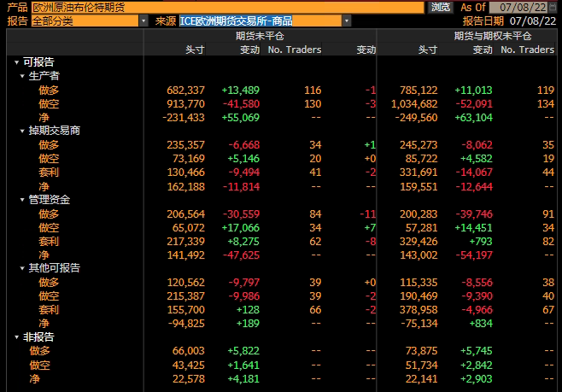The width and height of the screenshot is (562, 392).
Task: Select the 套利 row under 管理资金
Action: click(x=49, y=241)
